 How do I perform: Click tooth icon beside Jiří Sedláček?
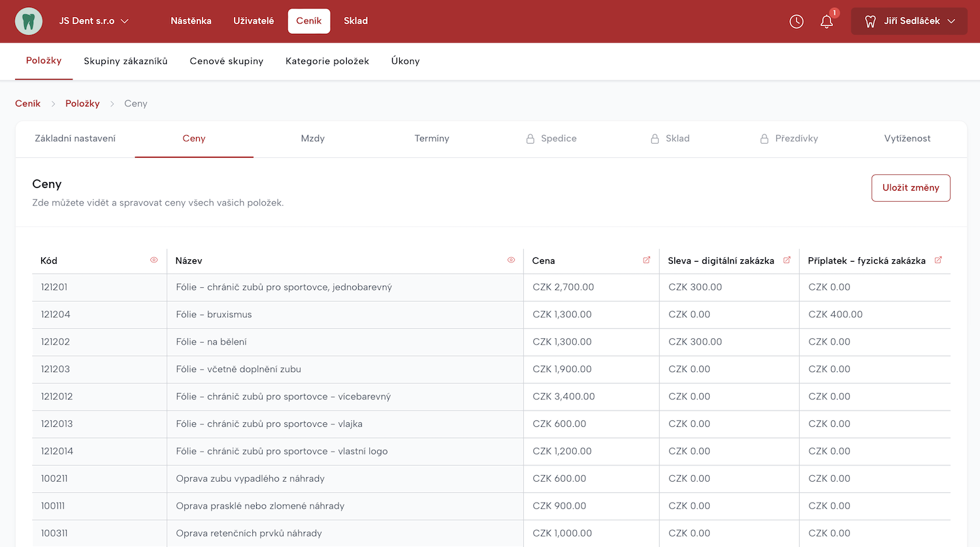click(x=870, y=22)
